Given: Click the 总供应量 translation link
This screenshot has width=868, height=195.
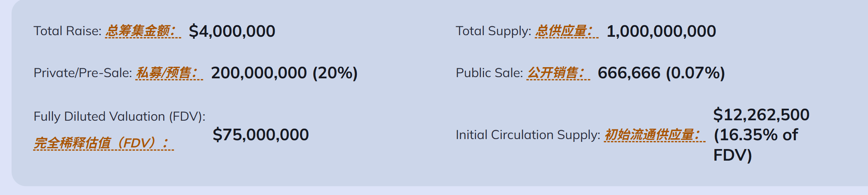Looking at the screenshot, I should (566, 31).
